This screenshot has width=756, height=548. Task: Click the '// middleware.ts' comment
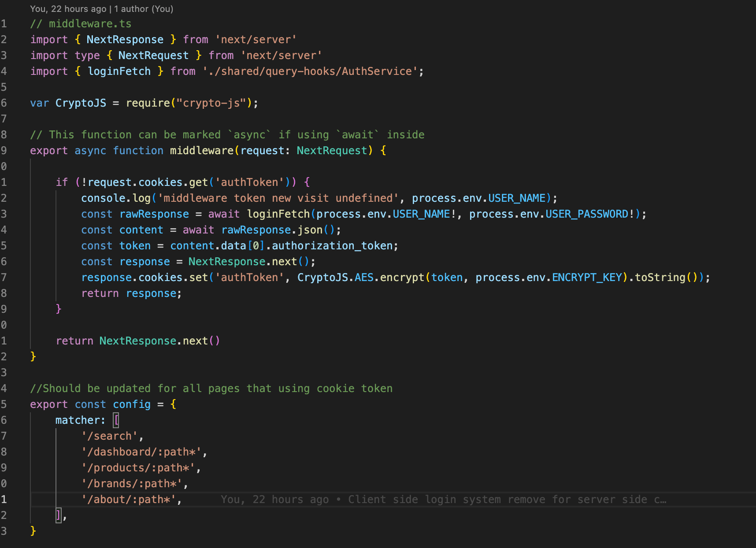click(x=81, y=24)
